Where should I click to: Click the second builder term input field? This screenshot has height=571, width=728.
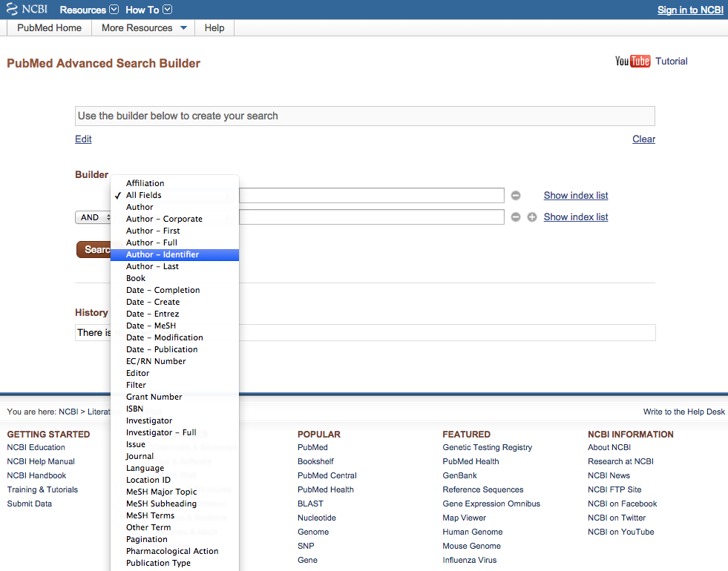click(372, 217)
